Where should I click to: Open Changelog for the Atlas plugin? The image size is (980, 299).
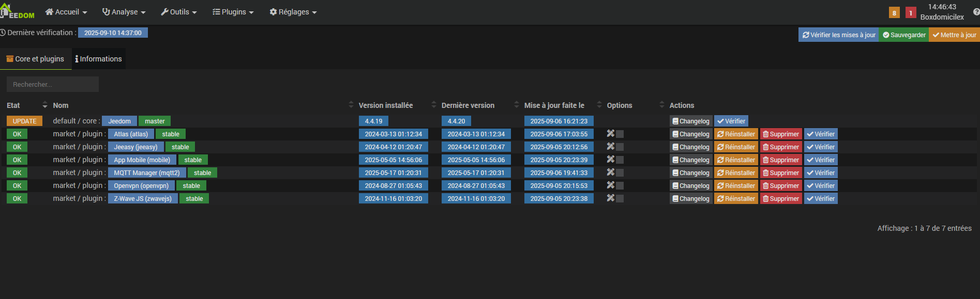[691, 134]
